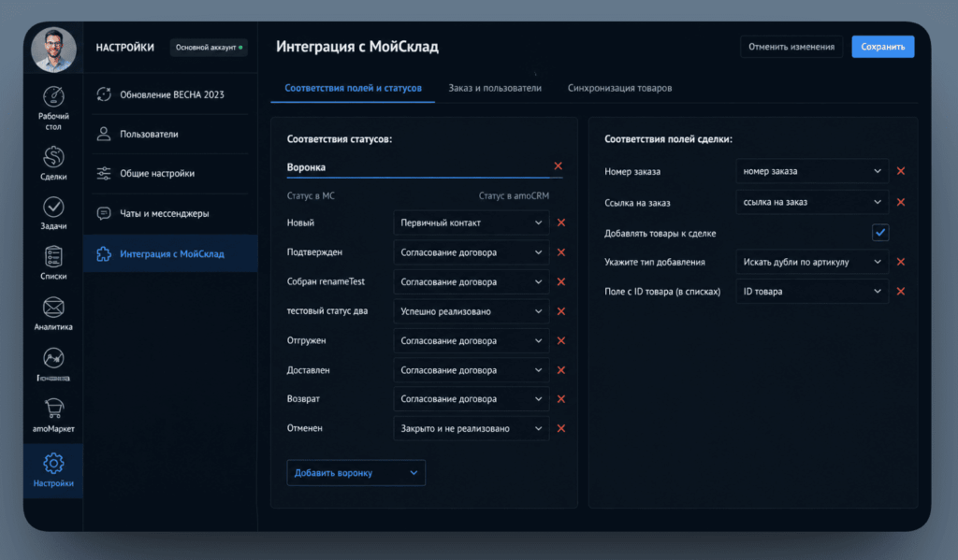Open the Списки section in sidebar
958x560 pixels.
click(x=53, y=264)
